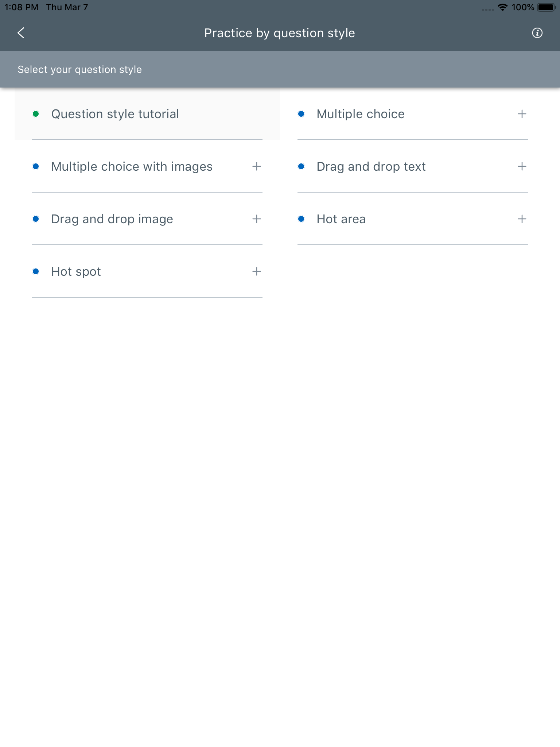Click the Wi-Fi icon in status bar
This screenshot has width=560, height=747.
click(x=502, y=7)
